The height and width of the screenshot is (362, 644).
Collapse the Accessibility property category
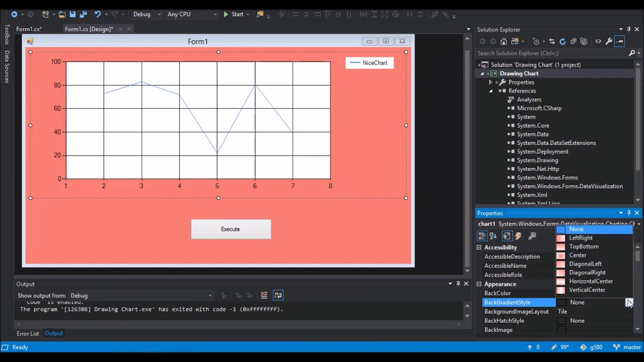point(479,247)
